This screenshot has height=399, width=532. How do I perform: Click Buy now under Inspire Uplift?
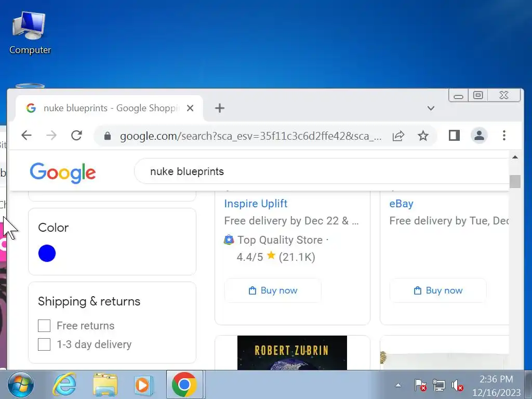point(273,290)
